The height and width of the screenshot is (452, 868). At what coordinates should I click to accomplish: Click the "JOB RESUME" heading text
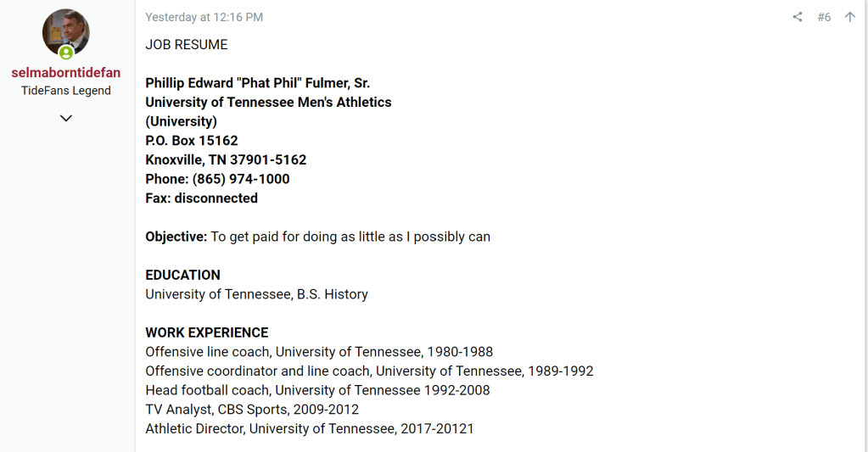click(187, 44)
